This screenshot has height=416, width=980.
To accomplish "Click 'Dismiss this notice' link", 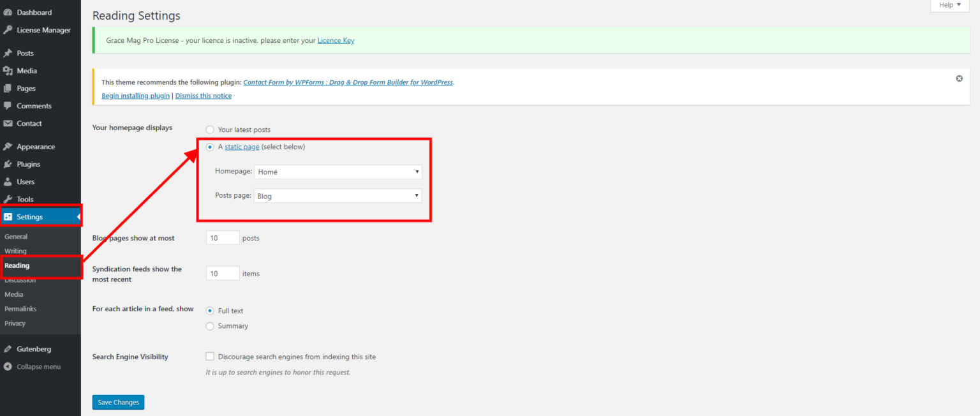I will click(x=204, y=96).
